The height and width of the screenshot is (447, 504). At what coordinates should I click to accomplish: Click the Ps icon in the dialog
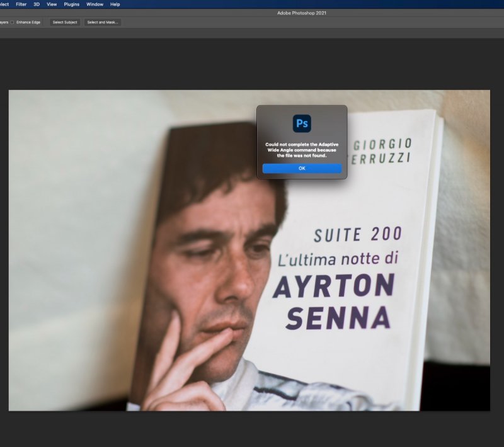(302, 123)
